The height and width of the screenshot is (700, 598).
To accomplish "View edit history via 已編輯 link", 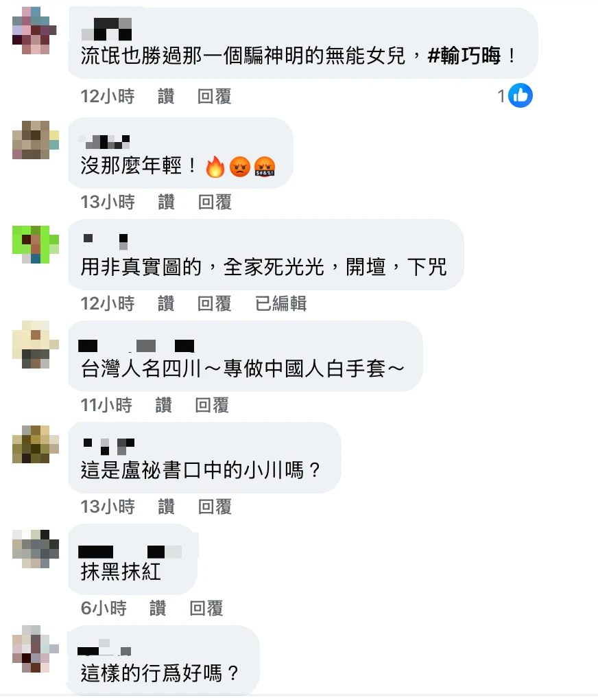I will [280, 303].
